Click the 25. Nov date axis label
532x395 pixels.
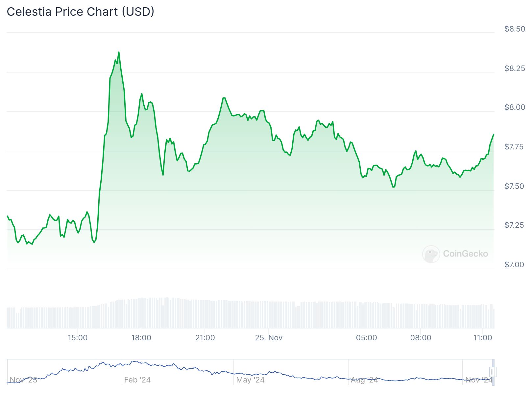(x=269, y=338)
